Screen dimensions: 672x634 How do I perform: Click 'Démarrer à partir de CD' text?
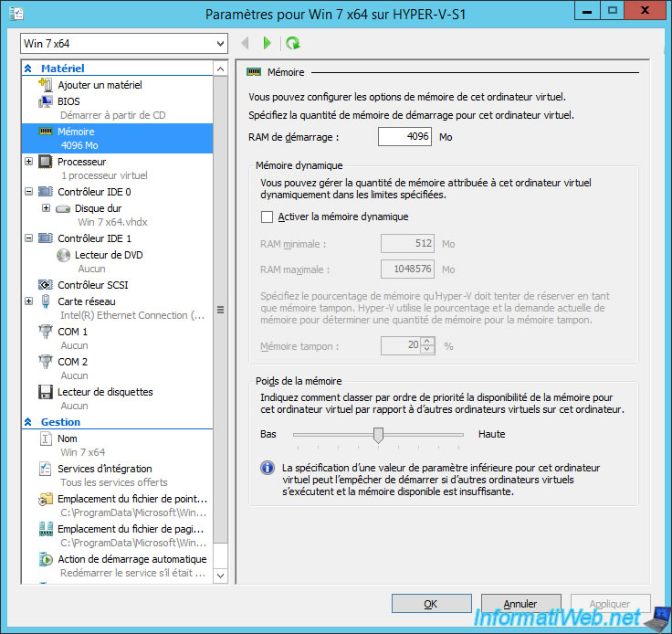pyautogui.click(x=112, y=115)
